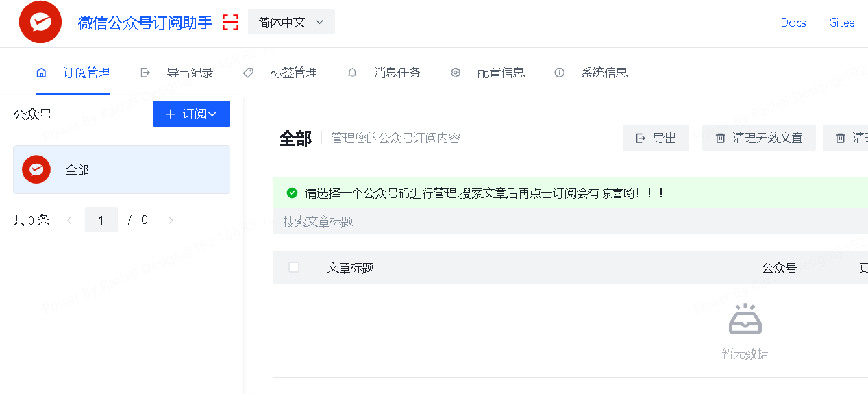Image resolution: width=868 pixels, height=394 pixels.
Task: Click the trash icon on 清理无效文章
Action: tap(720, 138)
